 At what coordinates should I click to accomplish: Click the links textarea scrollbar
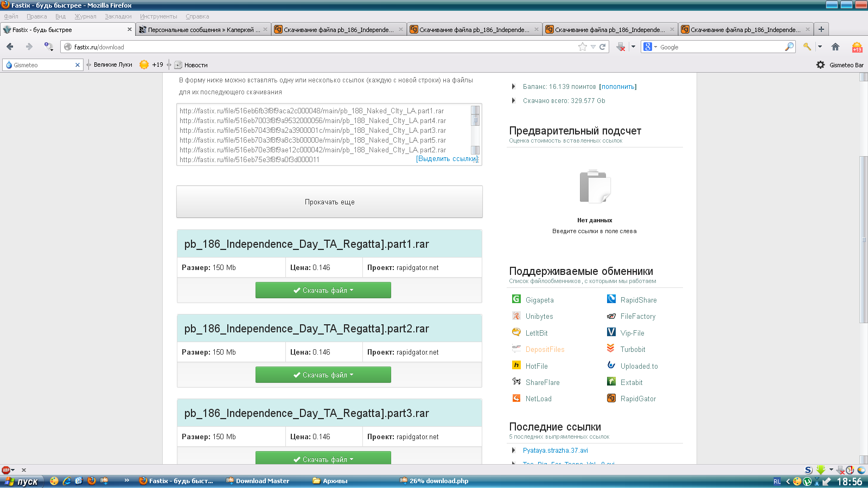coord(475,130)
